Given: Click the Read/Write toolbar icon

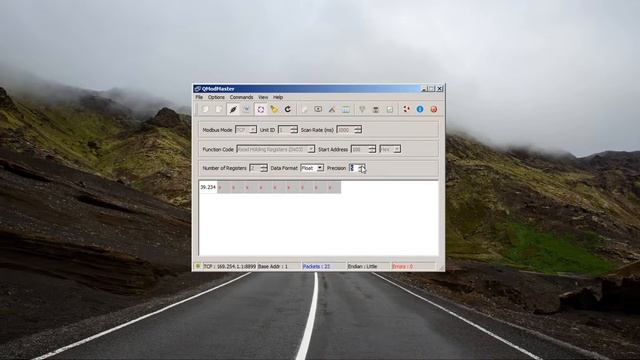Looking at the screenshot, I should (247, 109).
